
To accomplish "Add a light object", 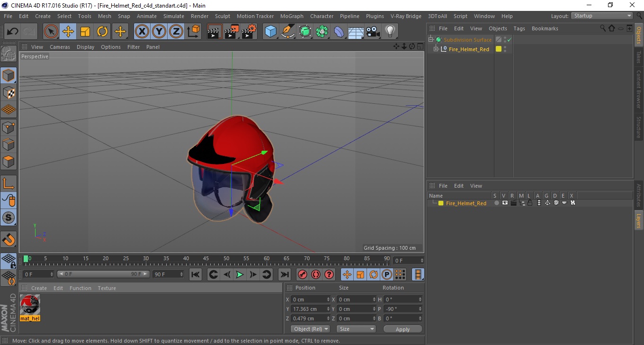I will coord(390,32).
